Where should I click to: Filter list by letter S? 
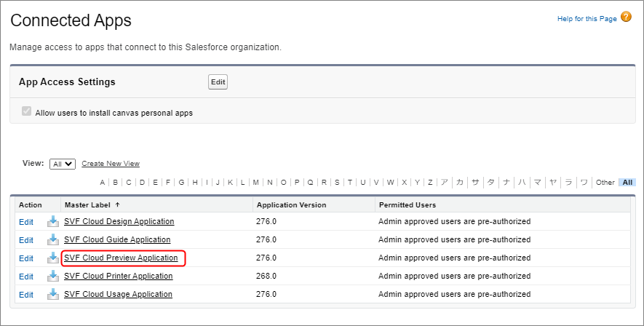click(337, 183)
